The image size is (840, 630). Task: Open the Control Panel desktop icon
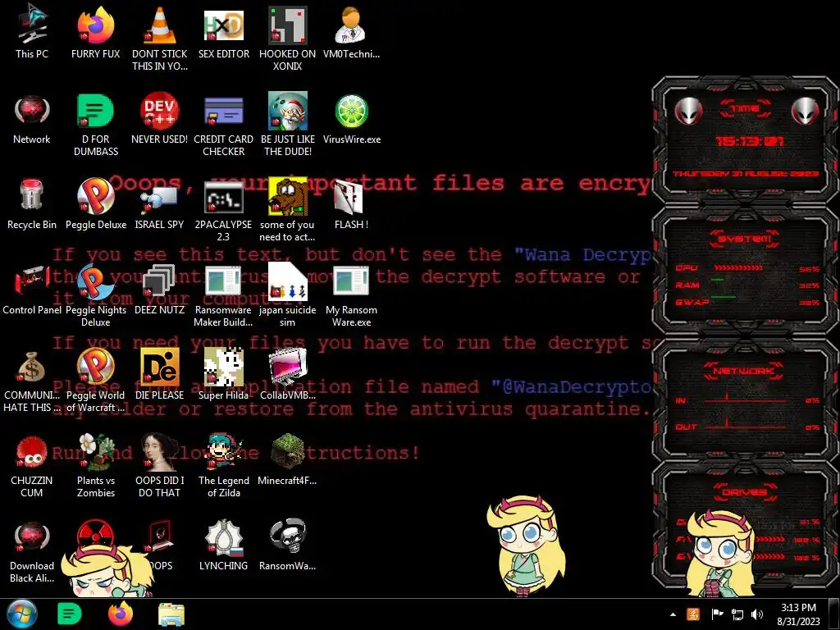point(32,290)
